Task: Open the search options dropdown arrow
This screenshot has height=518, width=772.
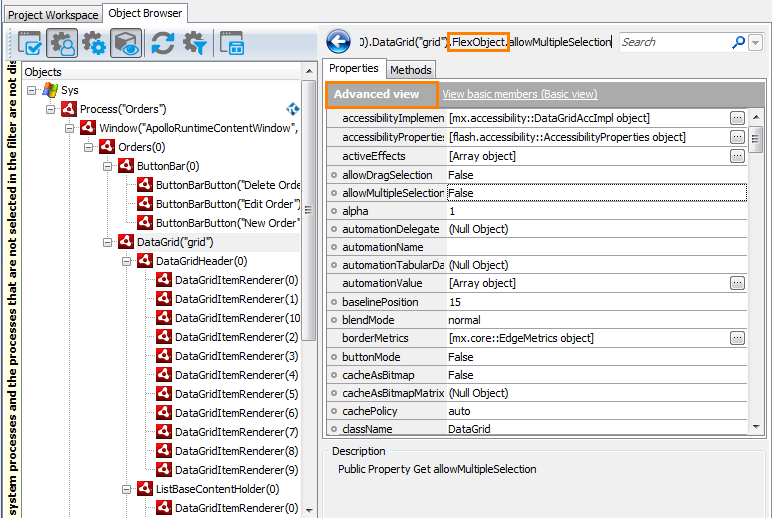Action: (755, 42)
